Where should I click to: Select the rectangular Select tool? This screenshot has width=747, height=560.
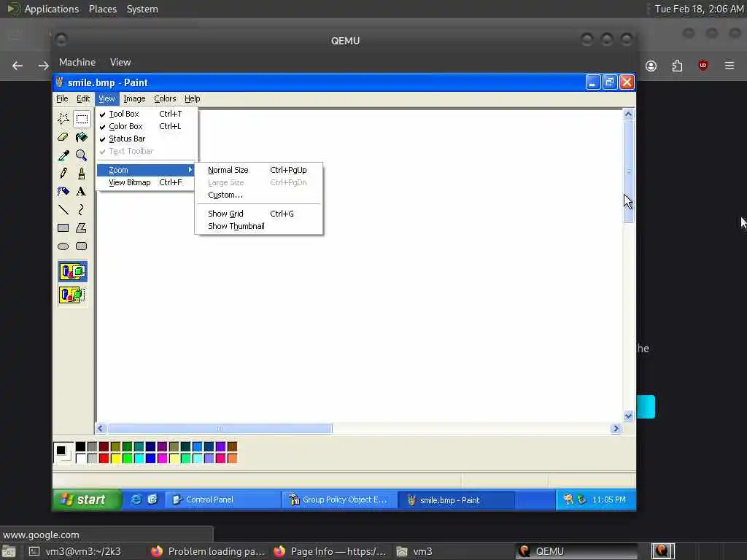(82, 119)
